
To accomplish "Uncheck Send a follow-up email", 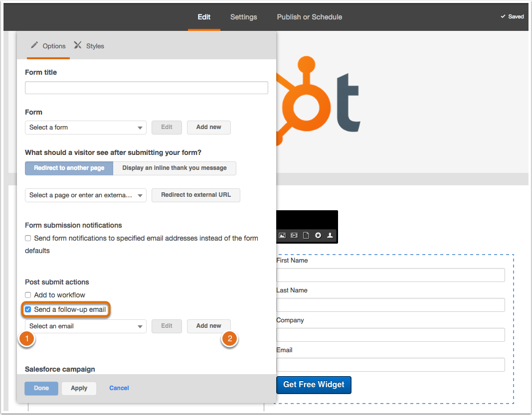I will (28, 309).
